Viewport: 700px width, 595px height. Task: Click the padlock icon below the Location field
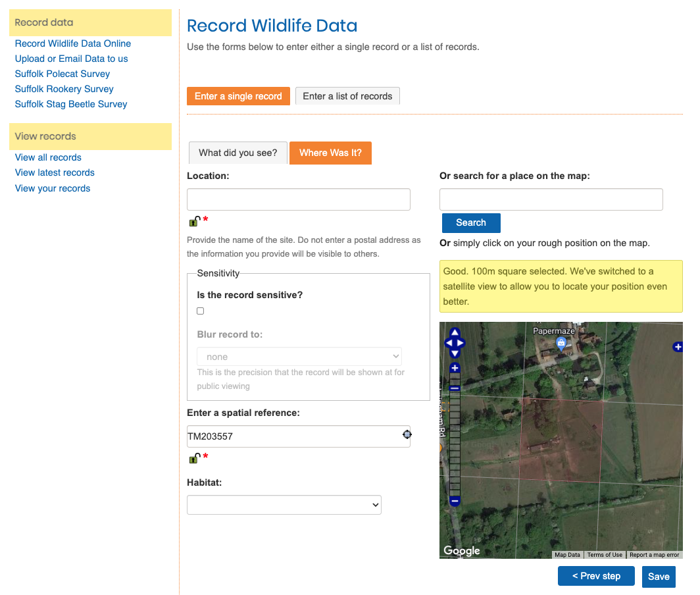pyautogui.click(x=194, y=221)
